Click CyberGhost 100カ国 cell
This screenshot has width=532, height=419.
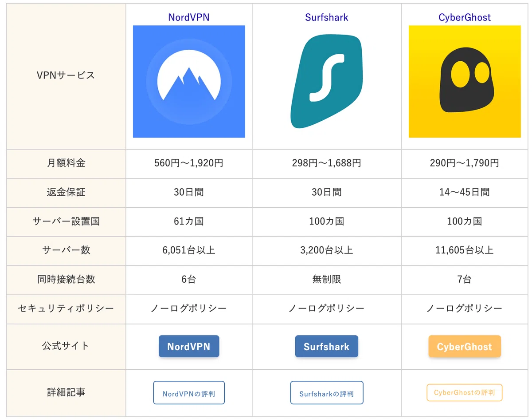click(x=465, y=222)
